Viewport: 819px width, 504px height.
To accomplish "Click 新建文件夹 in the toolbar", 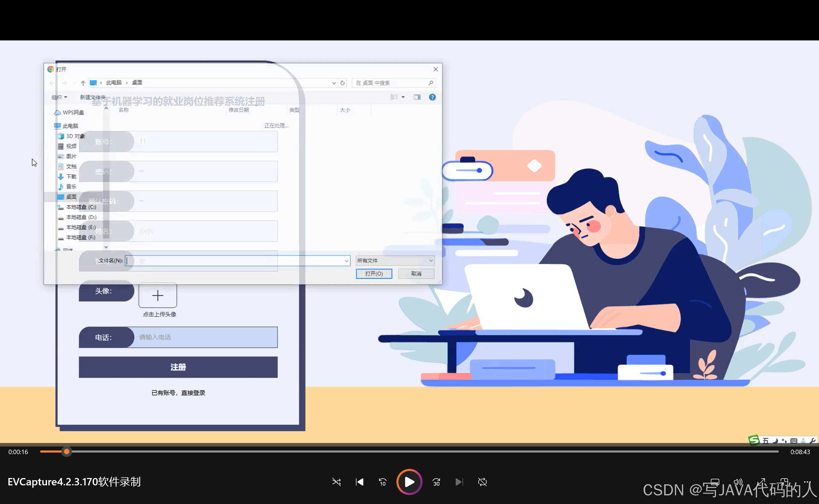I will [93, 97].
